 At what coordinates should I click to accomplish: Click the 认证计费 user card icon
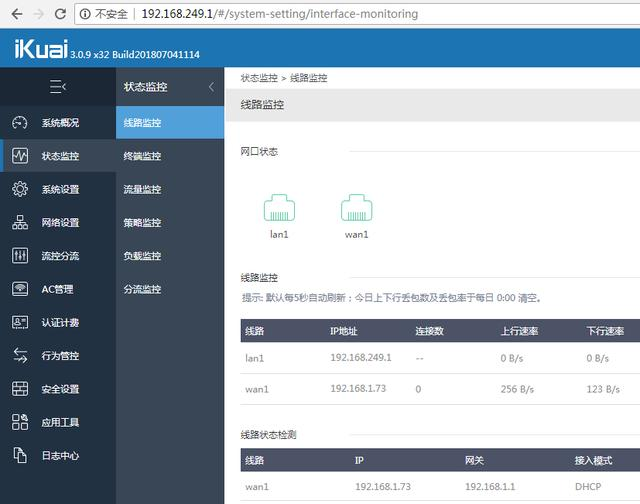(20, 322)
